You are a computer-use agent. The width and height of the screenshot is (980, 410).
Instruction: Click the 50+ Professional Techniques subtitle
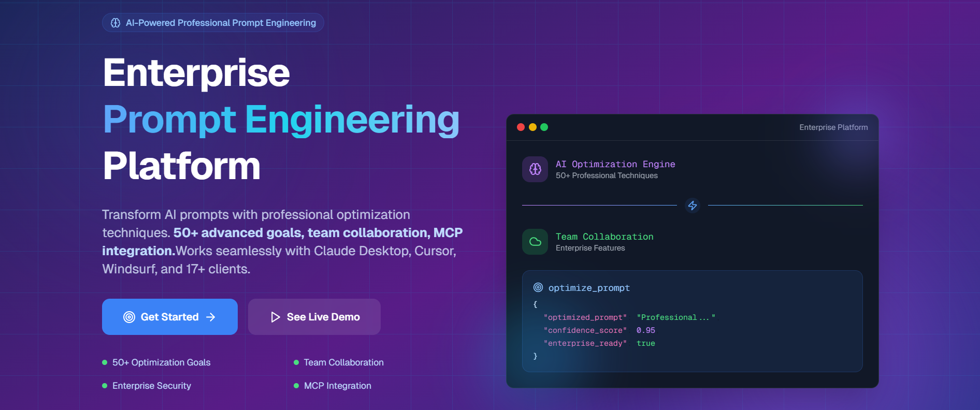tap(607, 175)
